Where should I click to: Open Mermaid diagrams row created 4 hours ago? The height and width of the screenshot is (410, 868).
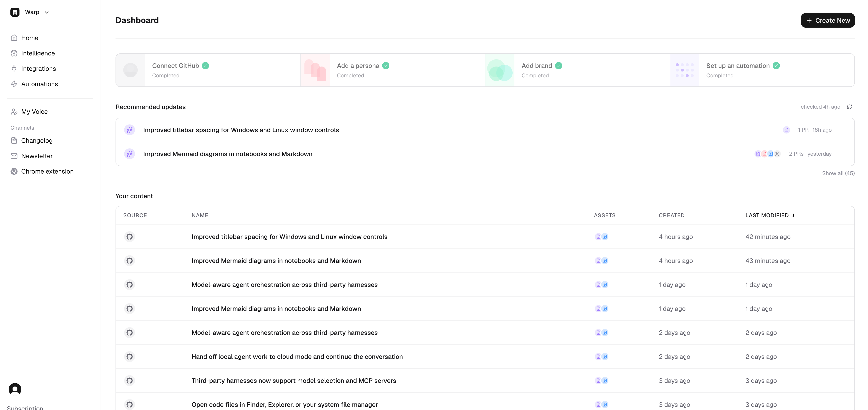485,261
